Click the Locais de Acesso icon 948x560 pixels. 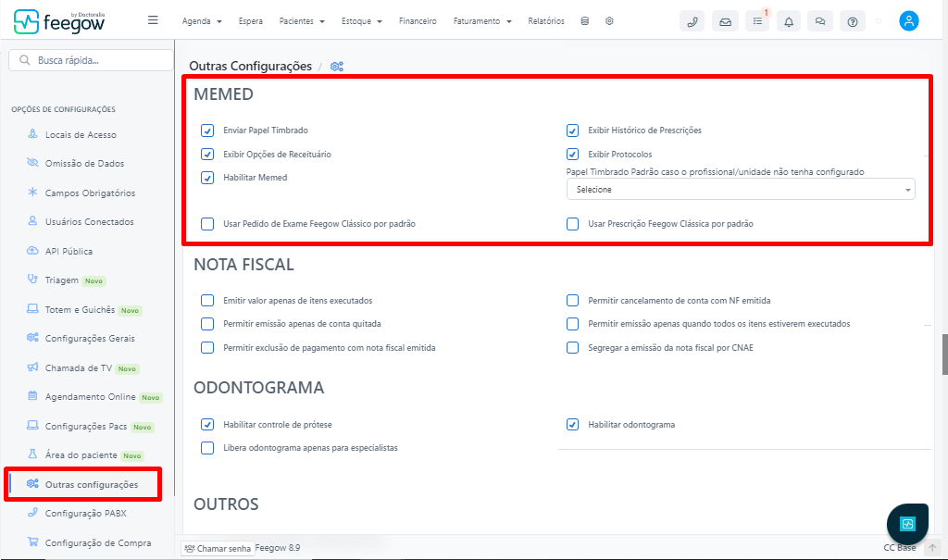[32, 133]
